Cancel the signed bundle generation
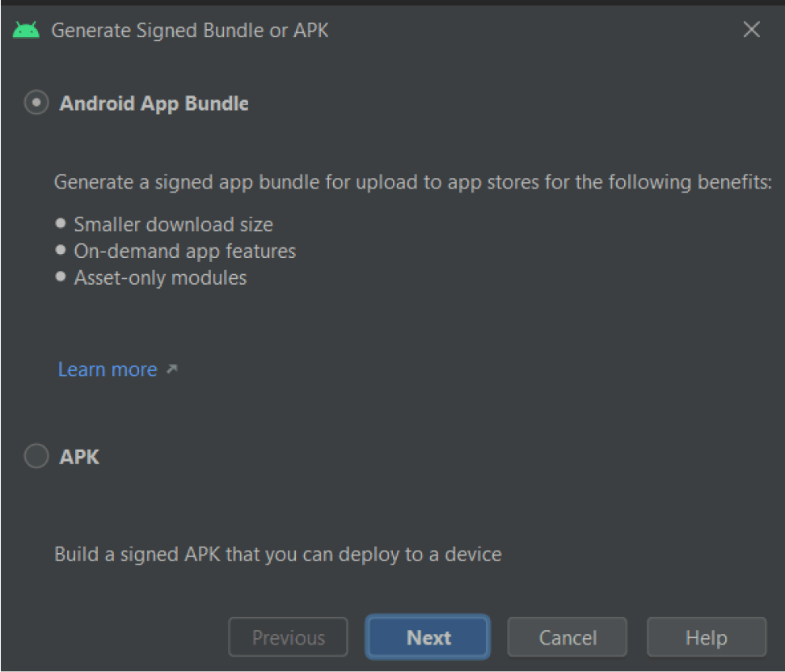This screenshot has width=785, height=672. 567,636
